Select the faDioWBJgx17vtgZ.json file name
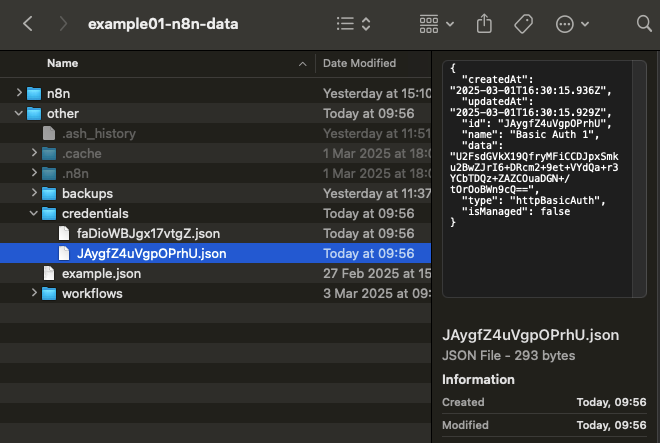This screenshot has width=660, height=443. pos(148,233)
